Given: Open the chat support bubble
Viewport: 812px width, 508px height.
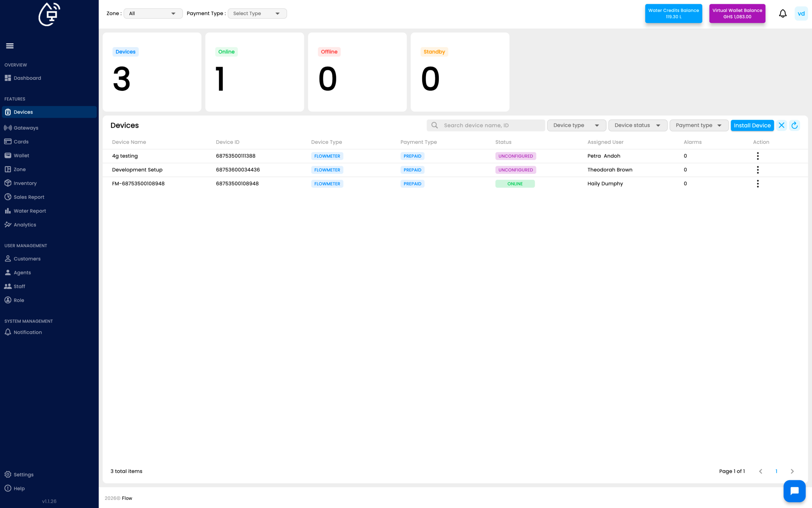Looking at the screenshot, I should (794, 491).
